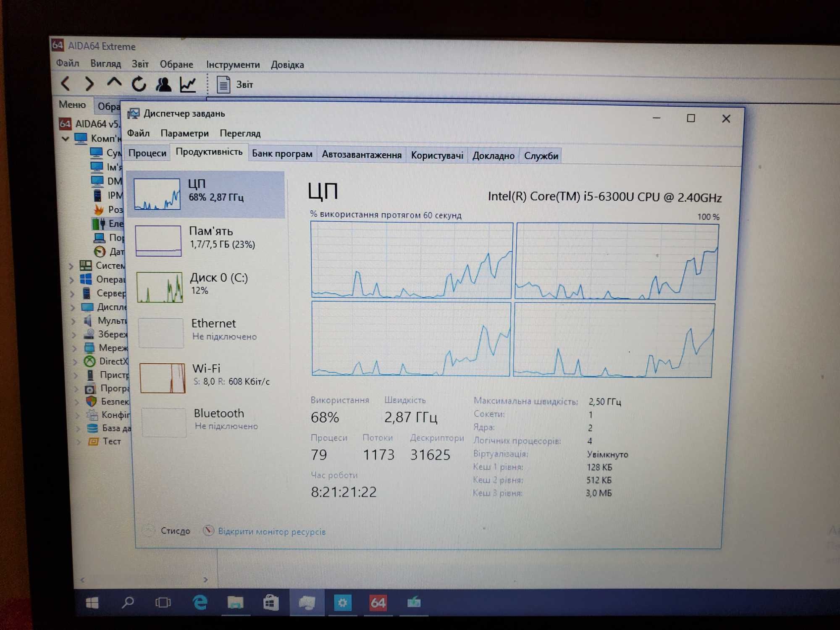Open AIDA64 Обране menu

coord(176,65)
